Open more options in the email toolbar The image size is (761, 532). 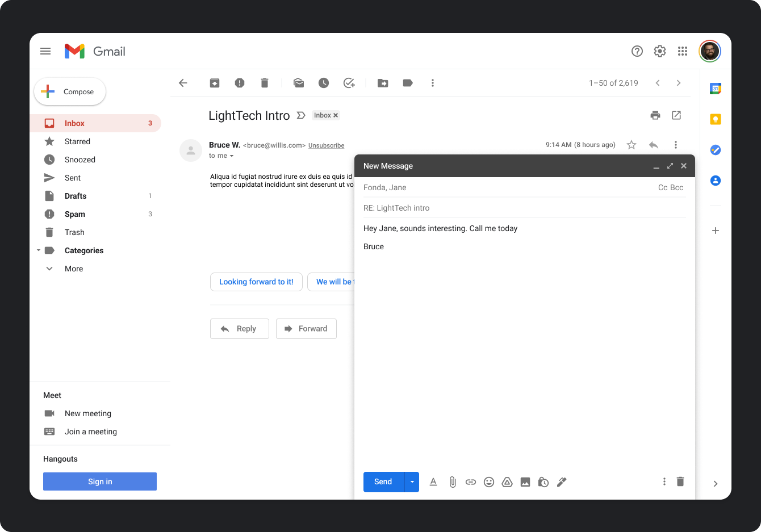(433, 83)
